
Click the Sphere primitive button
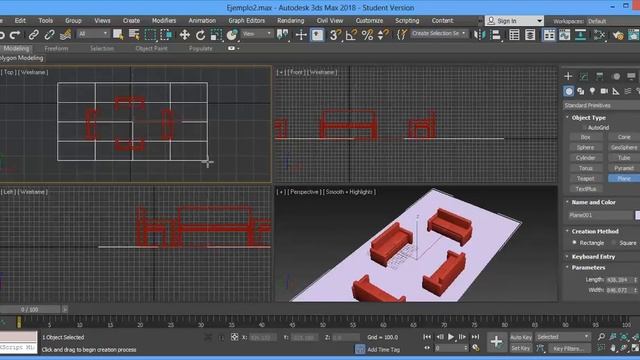[585, 147]
